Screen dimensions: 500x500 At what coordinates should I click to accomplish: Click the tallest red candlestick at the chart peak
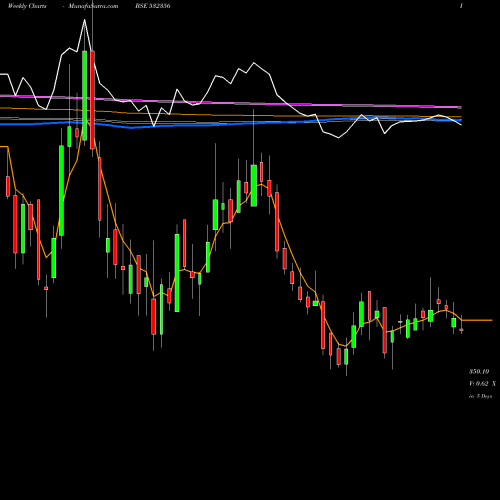[92, 100]
